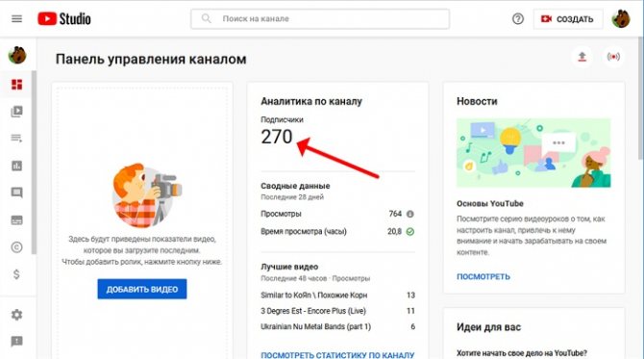Image resolution: width=644 pixels, height=359 pixels.
Task: Click the Идеи для вас heading
Action: [x=488, y=327]
